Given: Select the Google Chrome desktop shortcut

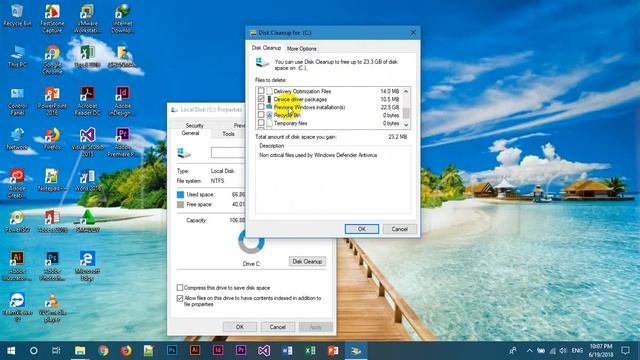Looking at the screenshot, I should click(52, 60).
